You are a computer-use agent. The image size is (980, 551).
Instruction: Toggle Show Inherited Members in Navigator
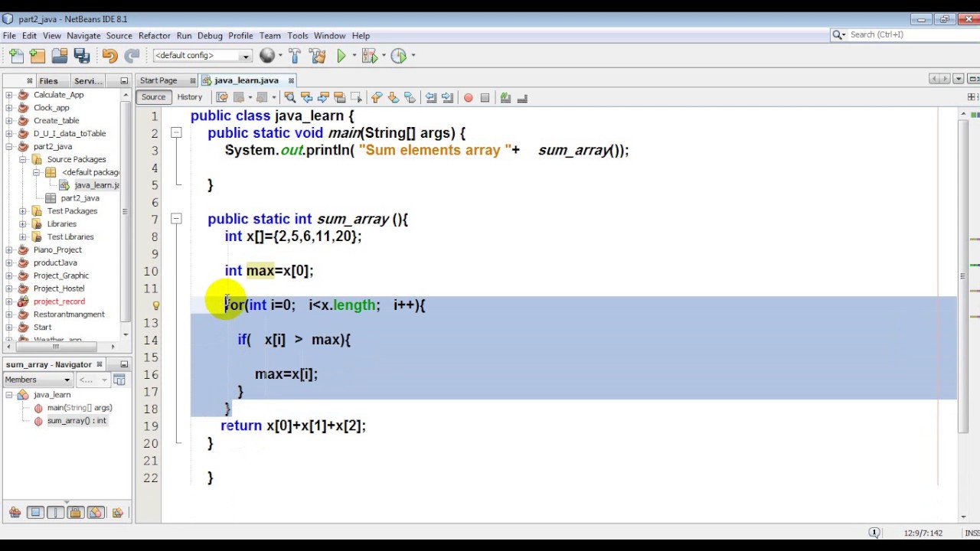point(15,513)
